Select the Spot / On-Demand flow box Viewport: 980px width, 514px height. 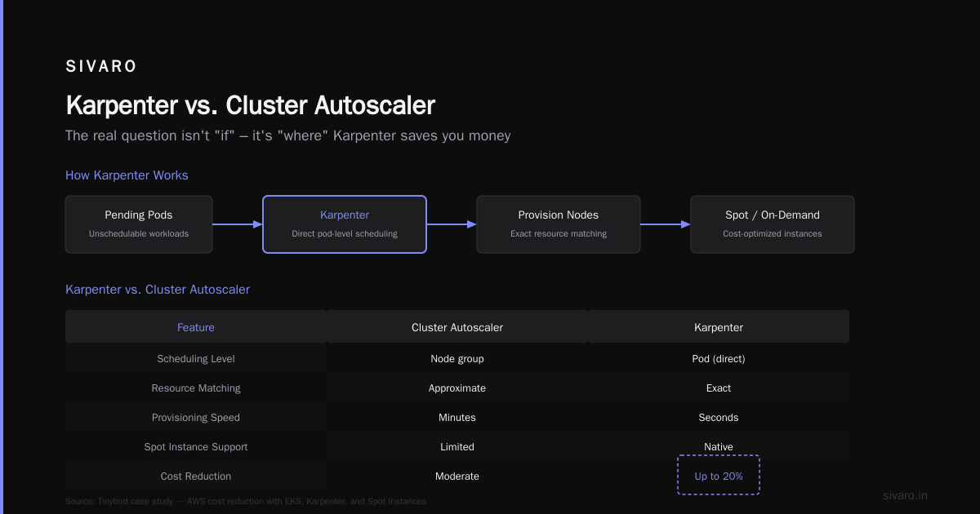click(773, 224)
